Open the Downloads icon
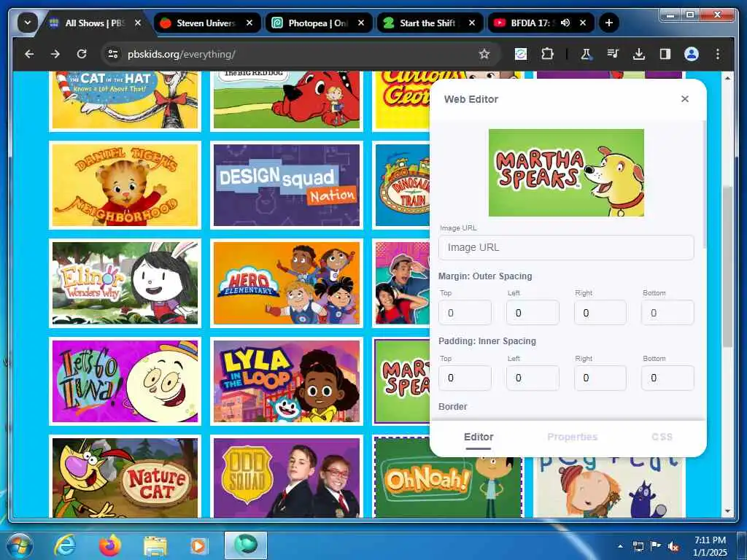The image size is (747, 560). [639, 54]
